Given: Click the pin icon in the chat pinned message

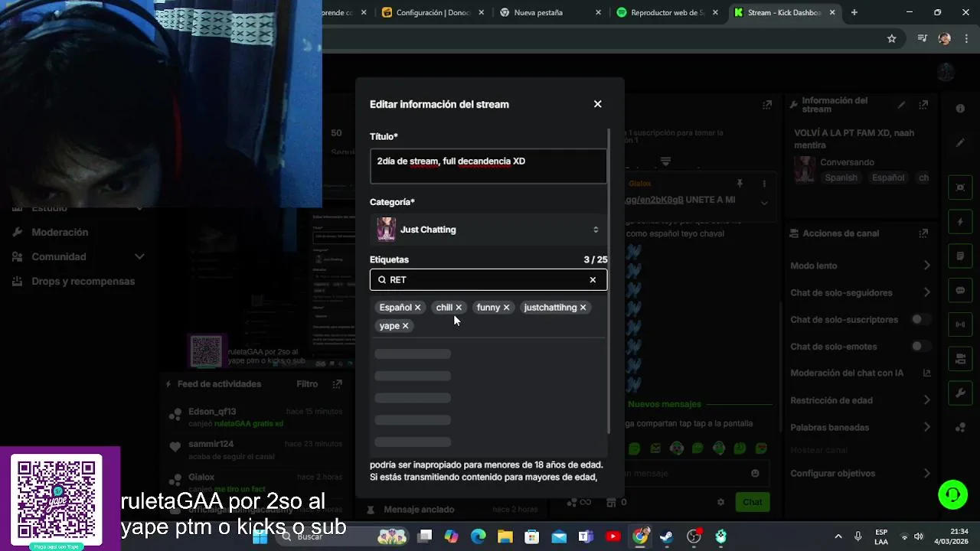Looking at the screenshot, I should tap(740, 184).
